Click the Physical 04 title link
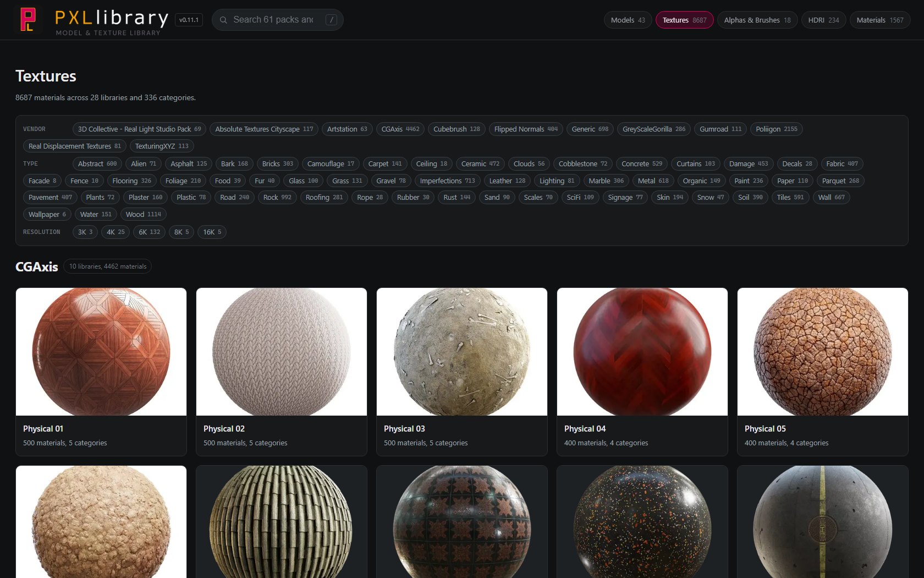Screen dimensions: 924x578 (585, 429)
